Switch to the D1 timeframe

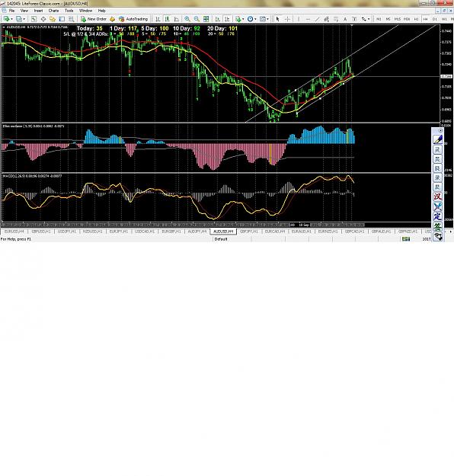tap(435, 19)
